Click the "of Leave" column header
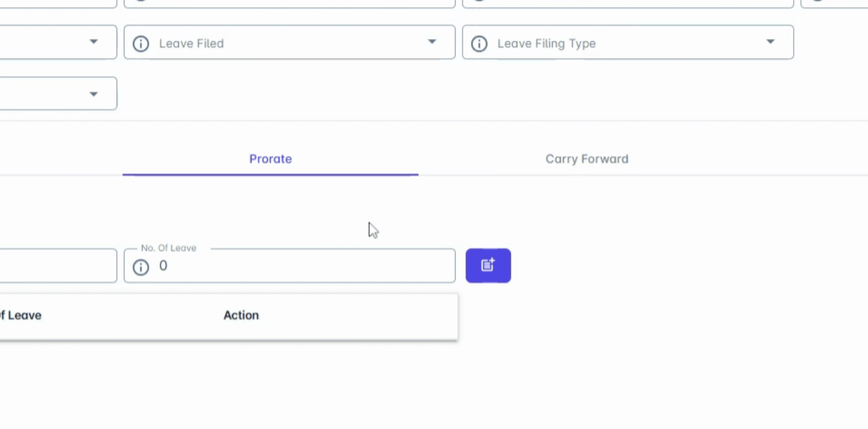868x429 pixels. click(21, 315)
